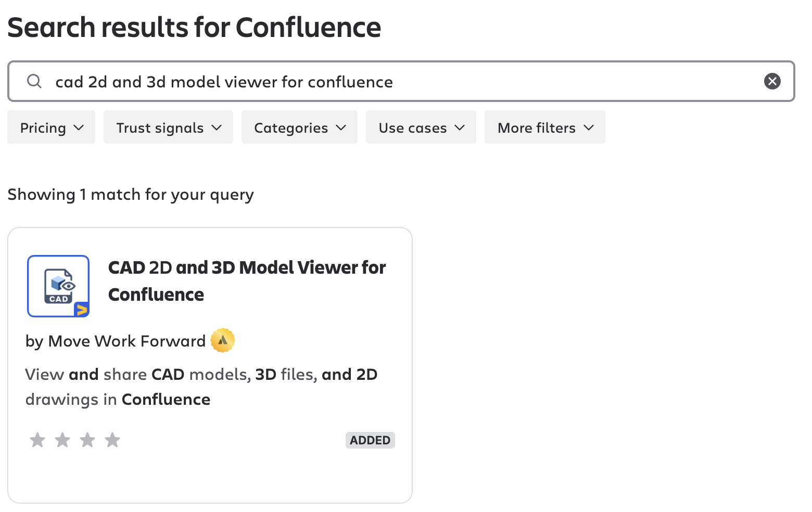The image size is (812, 512).
Task: Click the app description starting 'View and share'
Action: (201, 387)
